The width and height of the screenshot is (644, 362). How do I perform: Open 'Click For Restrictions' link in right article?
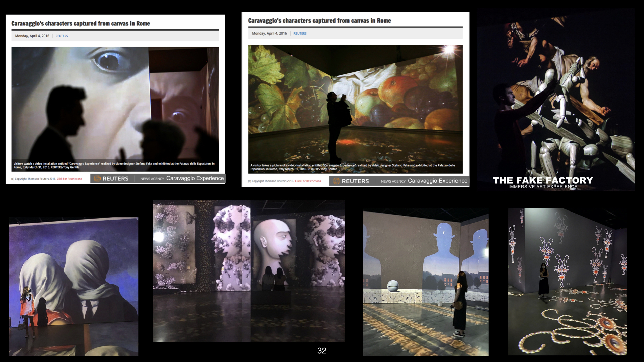308,181
